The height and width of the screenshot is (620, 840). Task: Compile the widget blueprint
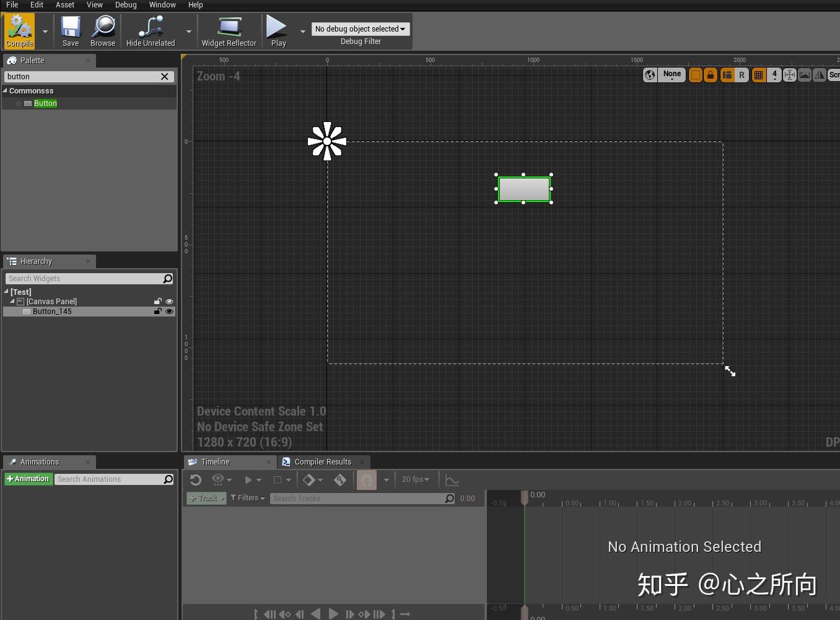pos(19,30)
